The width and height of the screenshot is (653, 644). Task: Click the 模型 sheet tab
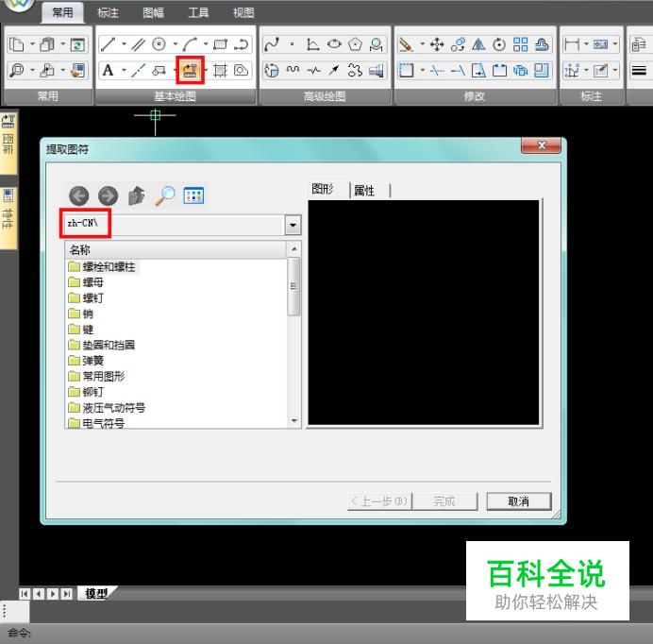96,594
